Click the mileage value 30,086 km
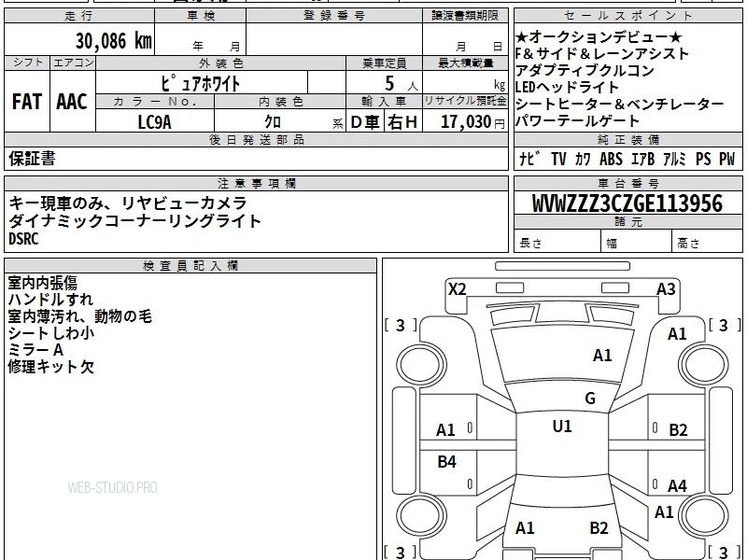This screenshot has height=560, width=747. coord(113,41)
